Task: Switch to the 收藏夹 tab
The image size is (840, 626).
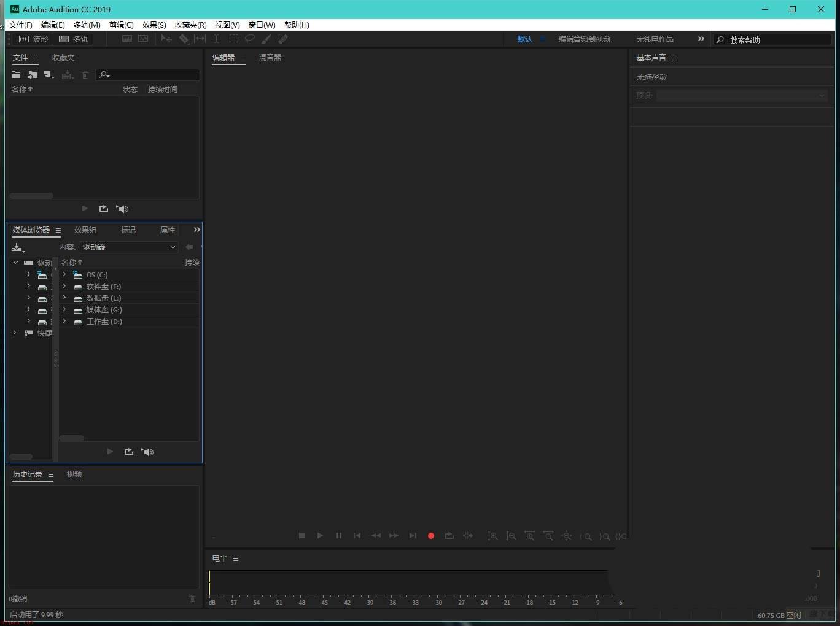Action: pos(63,58)
